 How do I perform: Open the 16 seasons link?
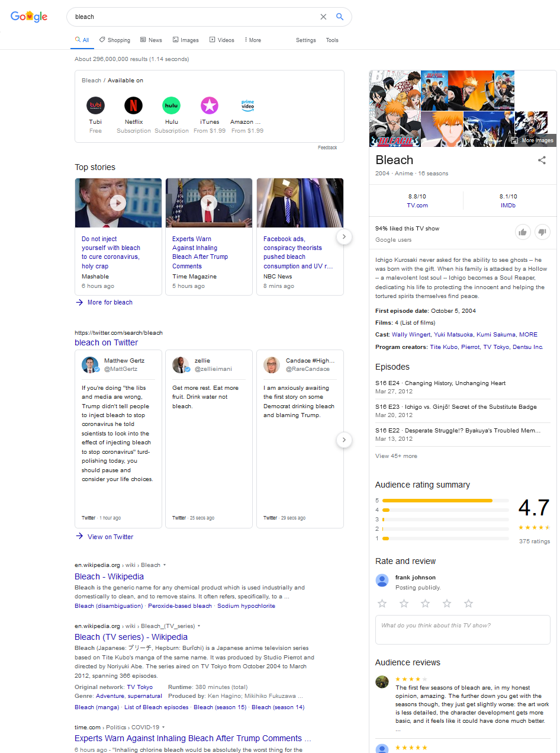[433, 174]
